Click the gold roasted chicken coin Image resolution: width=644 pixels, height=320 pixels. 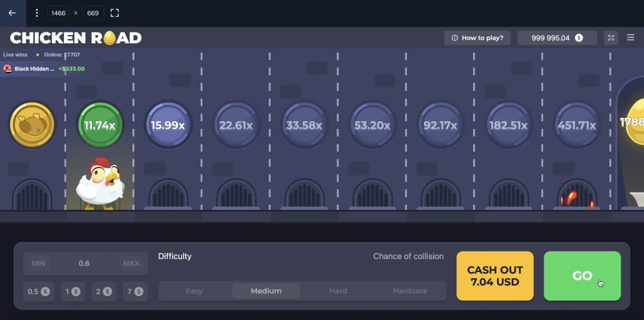pos(32,125)
